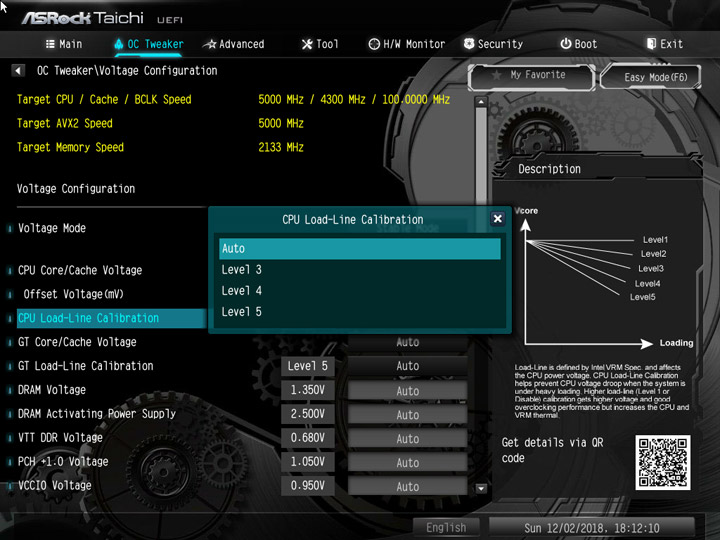
Task: Change language via the English button
Action: (446, 528)
